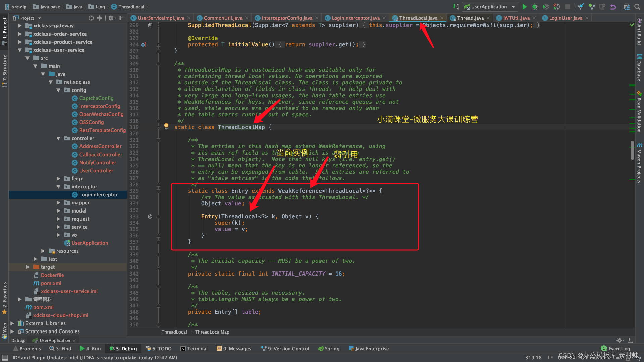The image size is (644, 362).
Task: Close the LoginUser.java tab
Action: 587,18
